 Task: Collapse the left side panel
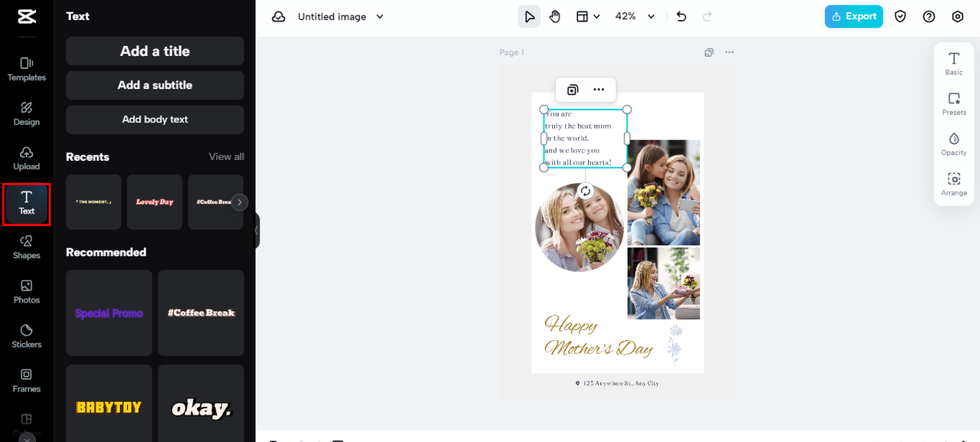tap(257, 231)
